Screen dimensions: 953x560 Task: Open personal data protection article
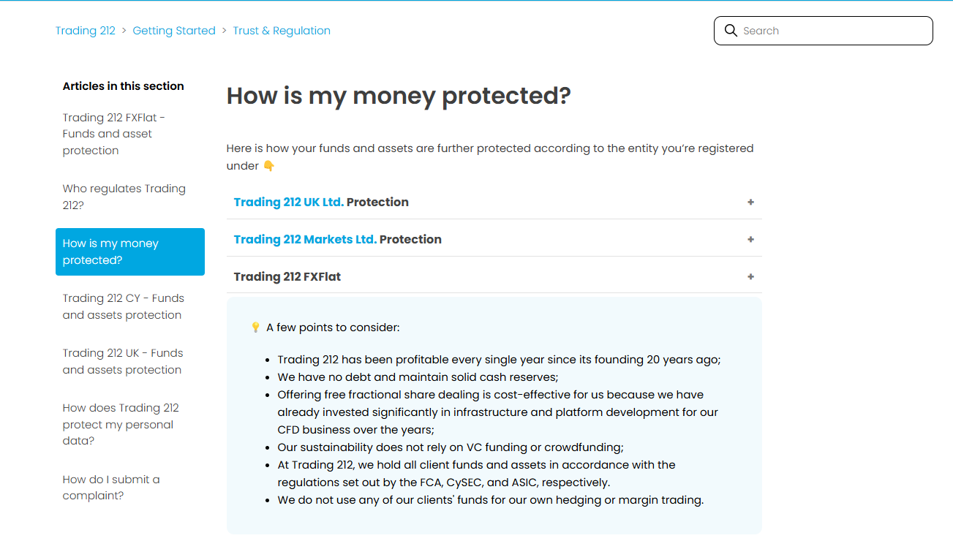coord(121,424)
